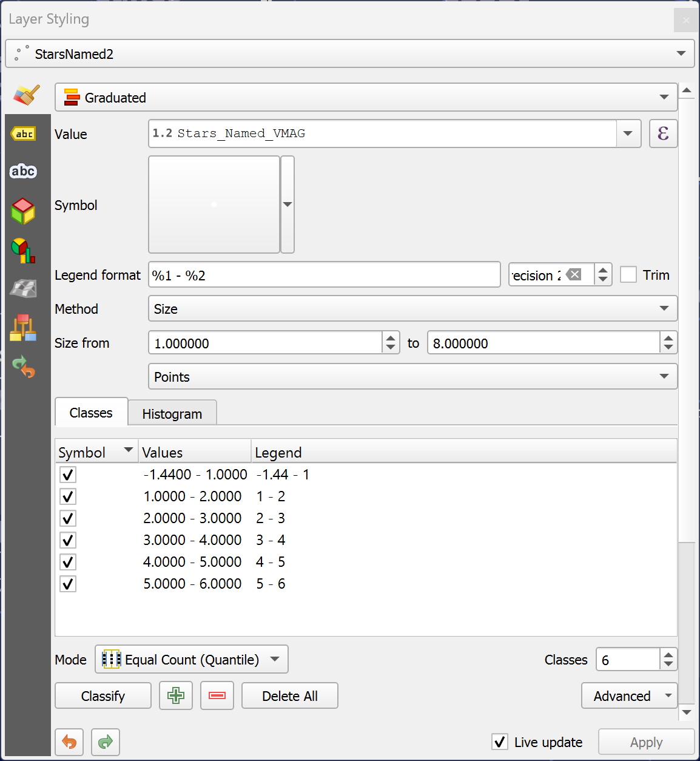
Task: Open the Graduated renderer type dropdown
Action: pos(366,98)
